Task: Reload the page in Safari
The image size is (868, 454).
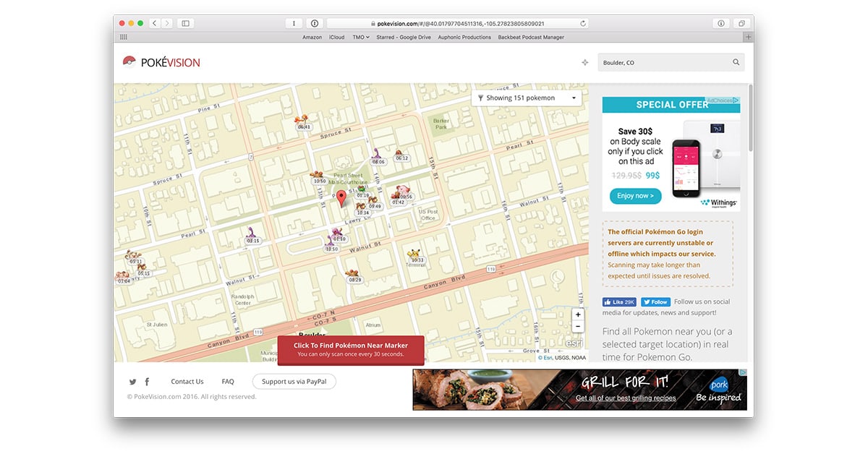Action: click(x=582, y=24)
